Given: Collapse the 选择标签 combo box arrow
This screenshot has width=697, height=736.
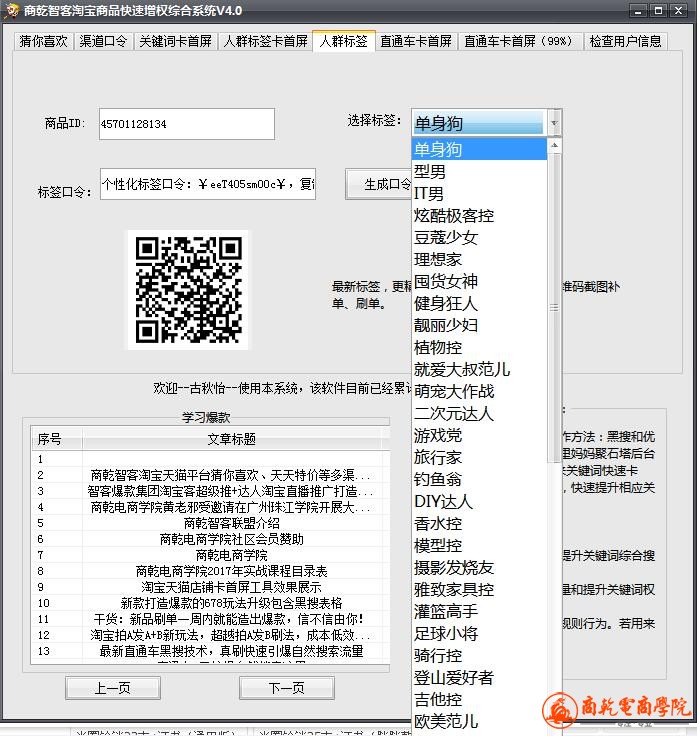Looking at the screenshot, I should [554, 123].
